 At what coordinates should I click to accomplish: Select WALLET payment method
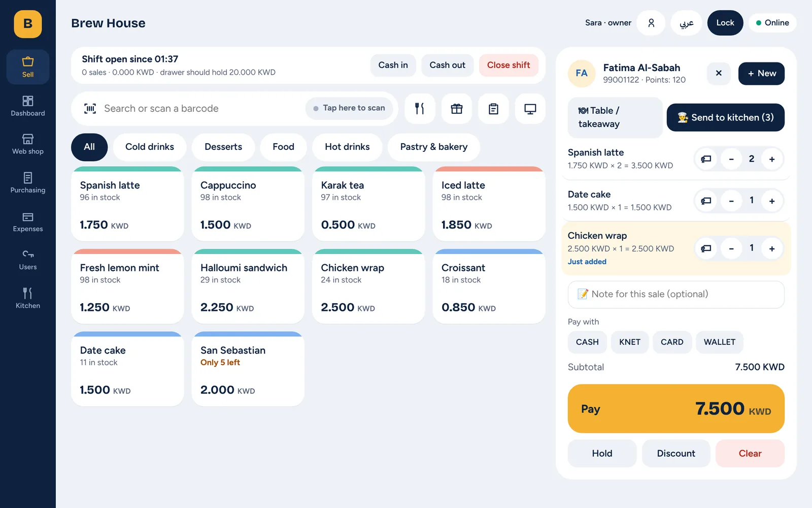coord(720,342)
